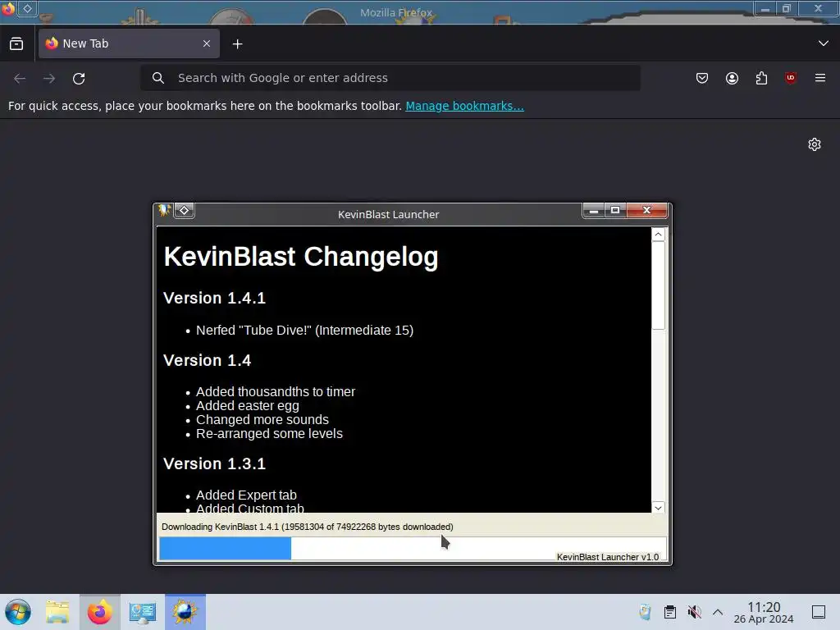Click the KevinBlast Launcher v1.0 label
This screenshot has width=840, height=630.
pyautogui.click(x=608, y=557)
